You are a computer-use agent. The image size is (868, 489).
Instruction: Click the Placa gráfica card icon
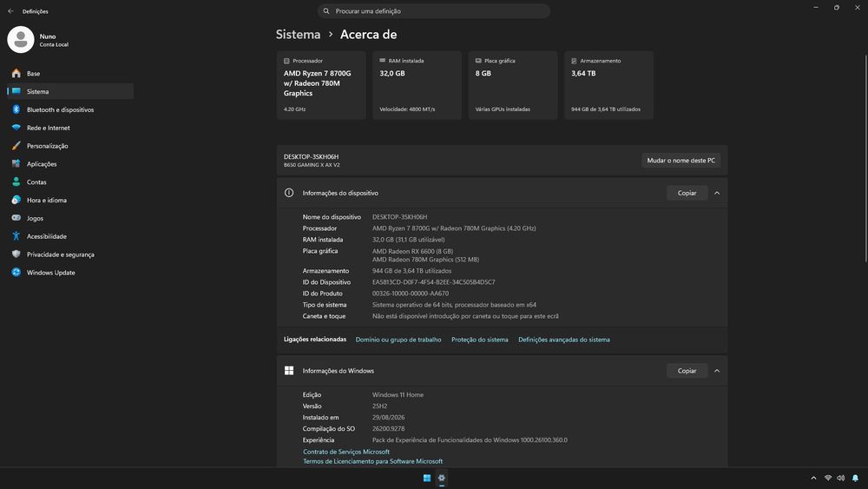[x=478, y=61]
